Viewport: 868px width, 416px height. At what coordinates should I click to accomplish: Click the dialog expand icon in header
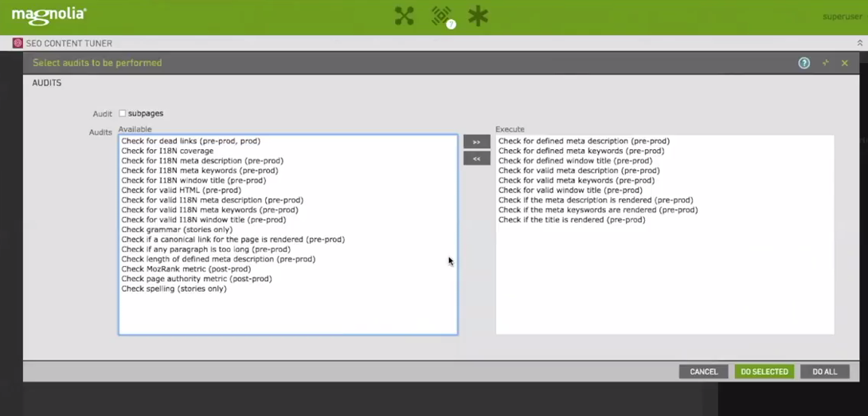(x=825, y=63)
